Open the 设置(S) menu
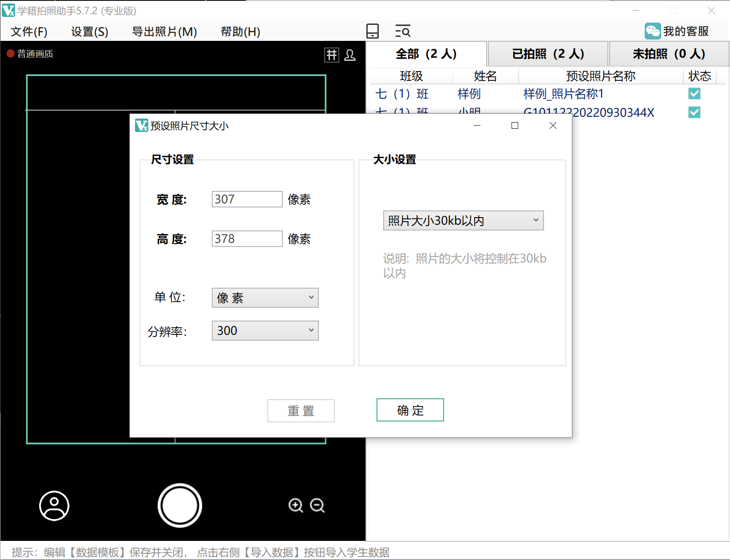 pos(90,32)
